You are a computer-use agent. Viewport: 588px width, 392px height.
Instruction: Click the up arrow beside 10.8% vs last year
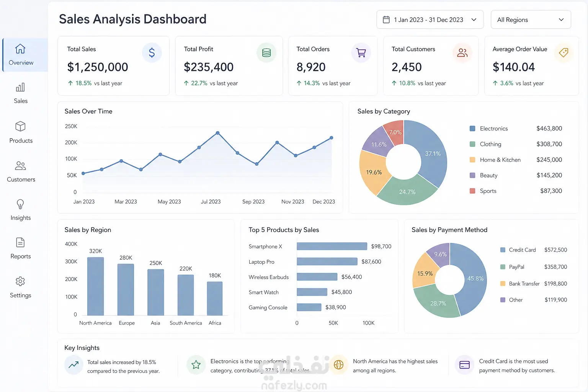(394, 83)
